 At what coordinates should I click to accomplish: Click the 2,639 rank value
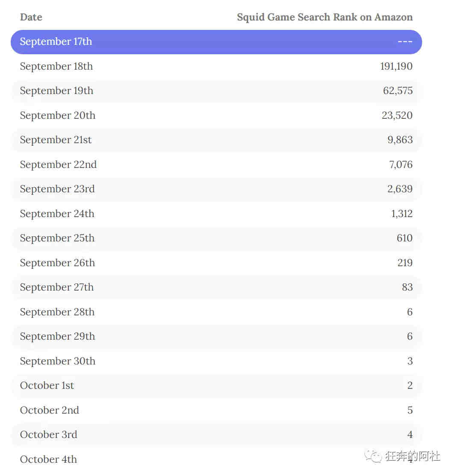[400, 189]
